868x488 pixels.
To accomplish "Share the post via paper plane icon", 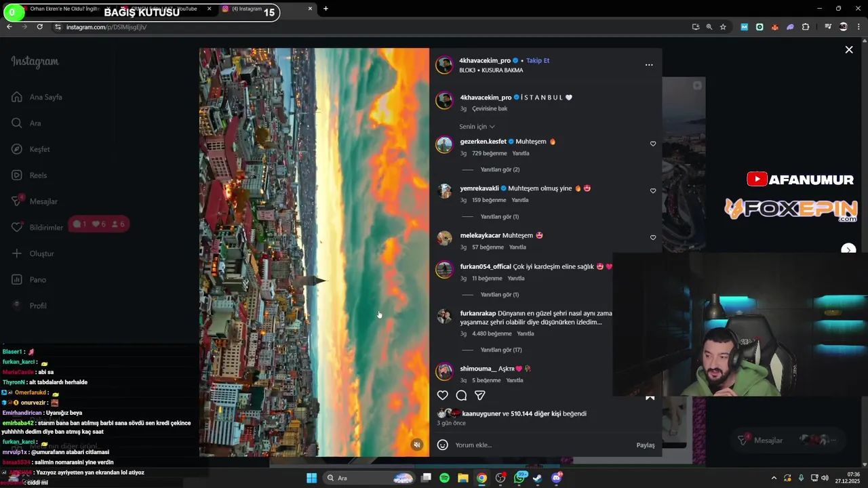I will (480, 395).
